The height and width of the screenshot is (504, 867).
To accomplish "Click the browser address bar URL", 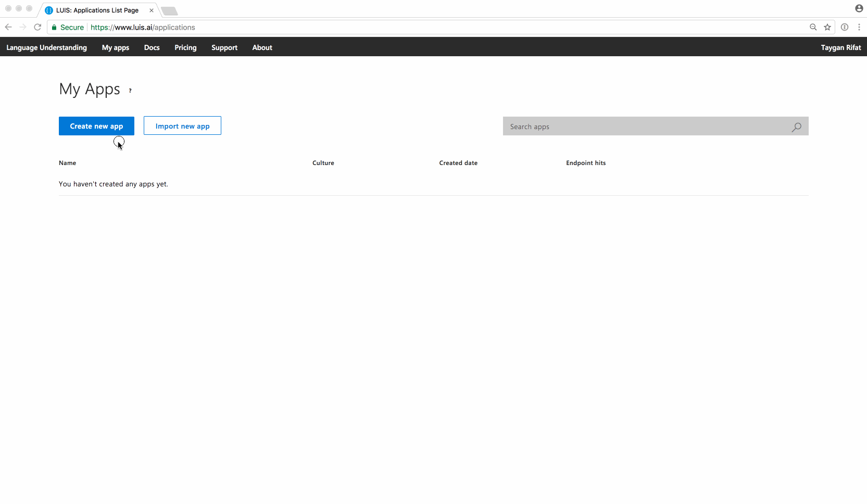I will (x=143, y=27).
